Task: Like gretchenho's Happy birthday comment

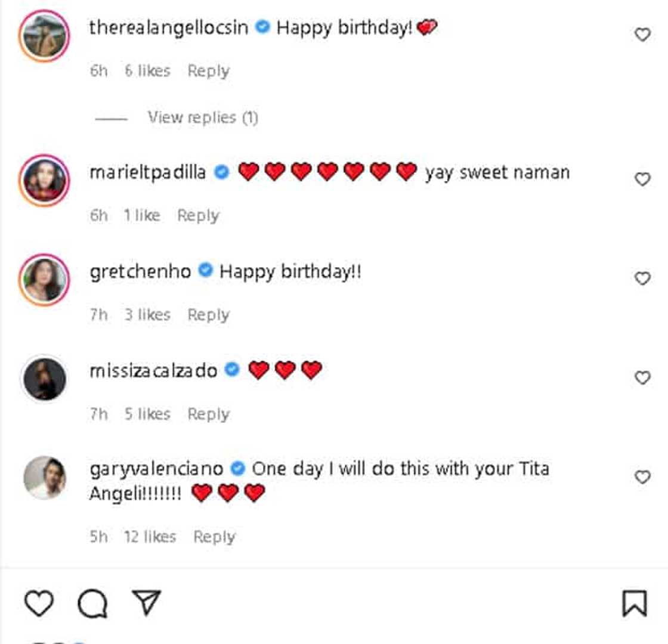Action: point(642,278)
